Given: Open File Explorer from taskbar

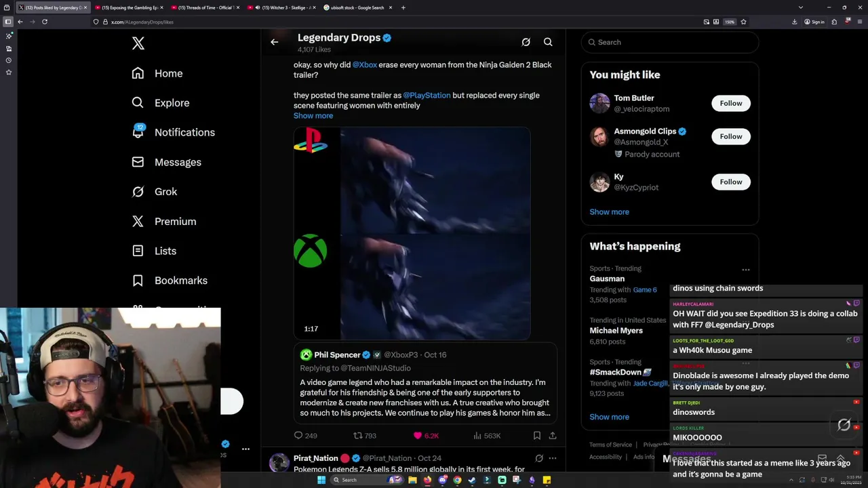Looking at the screenshot, I should tap(412, 480).
